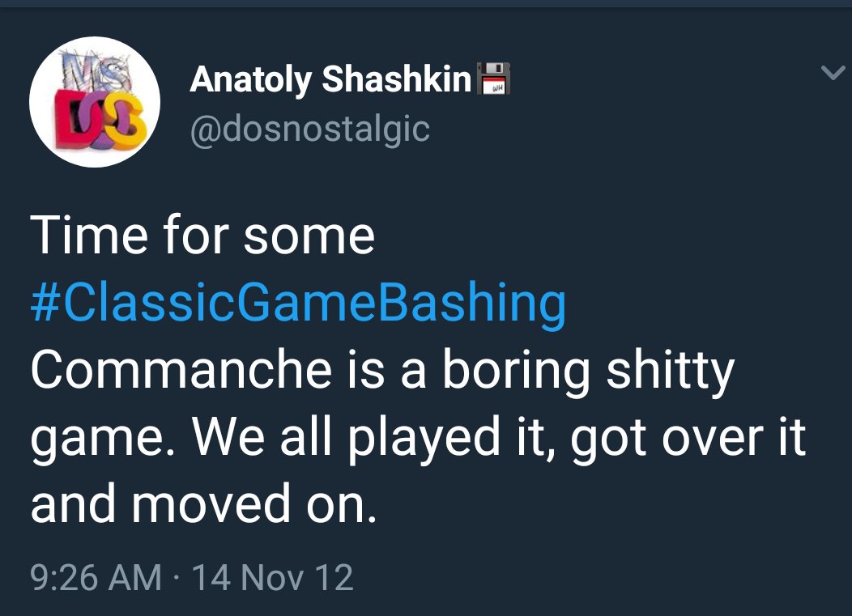Select the 'Time for some' text line
Image resolution: width=852 pixels, height=616 pixels.
(x=202, y=236)
